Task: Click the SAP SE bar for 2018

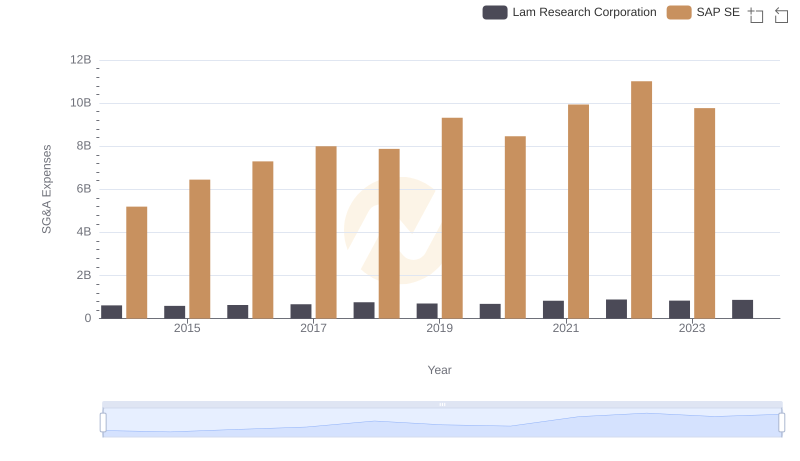Action: (x=389, y=234)
